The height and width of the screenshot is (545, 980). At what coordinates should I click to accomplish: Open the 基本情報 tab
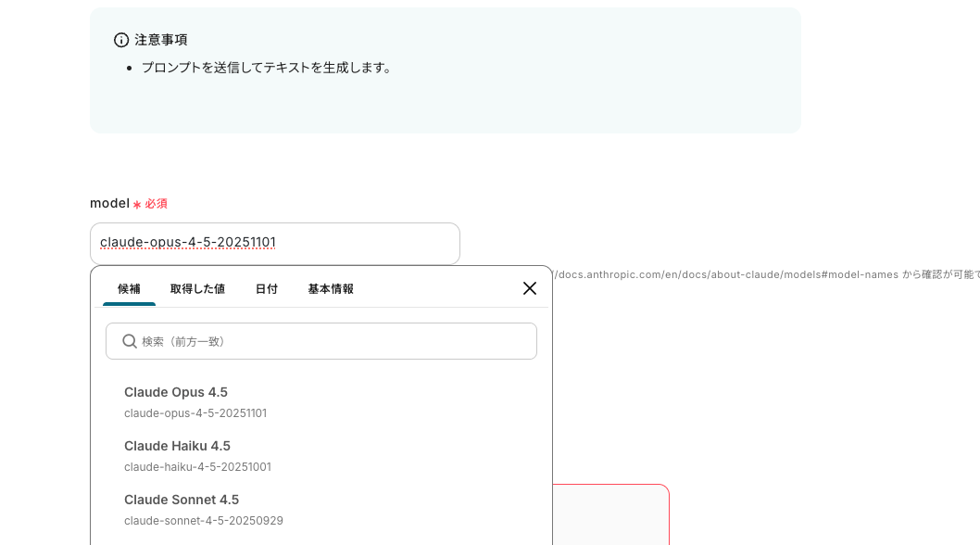pyautogui.click(x=331, y=289)
